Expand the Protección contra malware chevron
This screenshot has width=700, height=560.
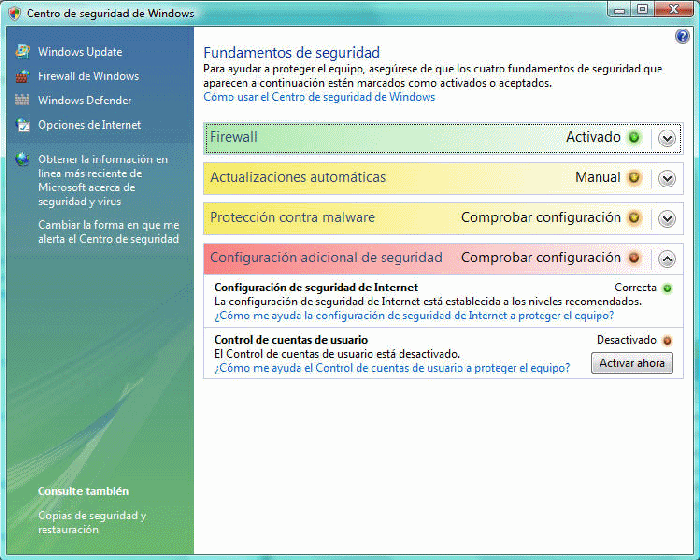pyautogui.click(x=667, y=219)
